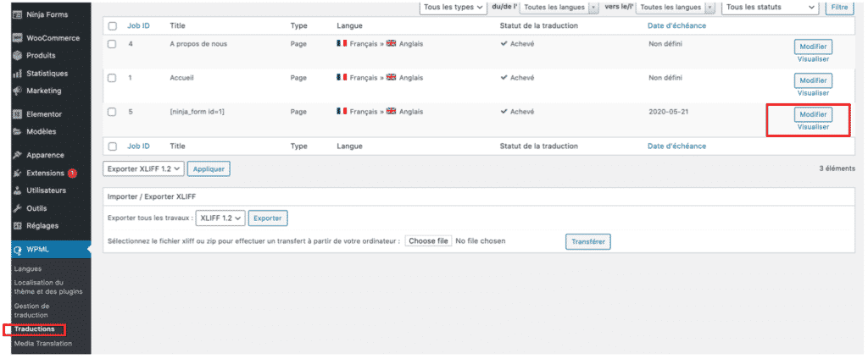Click the Apparence paintbrush icon

17,155
